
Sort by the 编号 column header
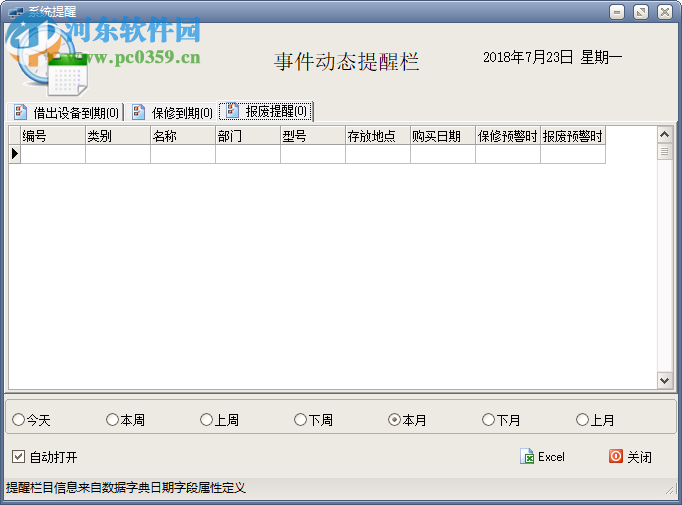pos(53,136)
